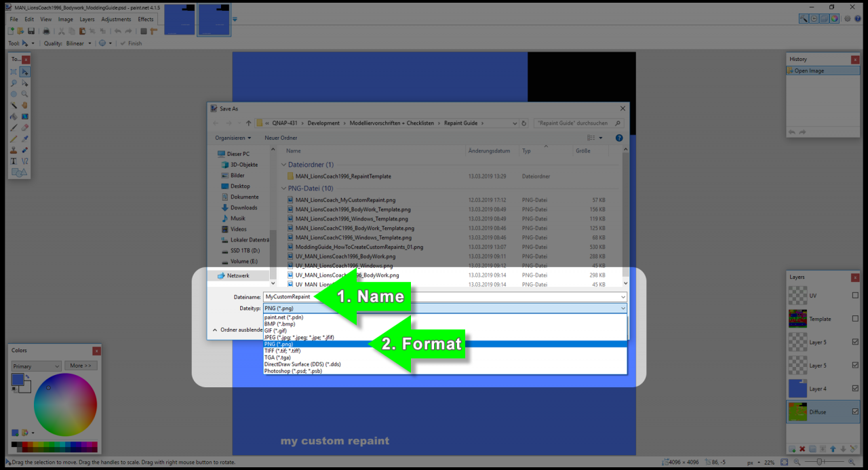Click the delete layer red X icon

802,449
